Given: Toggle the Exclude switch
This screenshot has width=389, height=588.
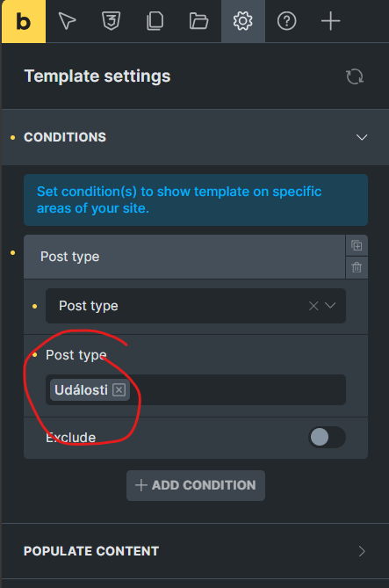Looking at the screenshot, I should [x=327, y=437].
